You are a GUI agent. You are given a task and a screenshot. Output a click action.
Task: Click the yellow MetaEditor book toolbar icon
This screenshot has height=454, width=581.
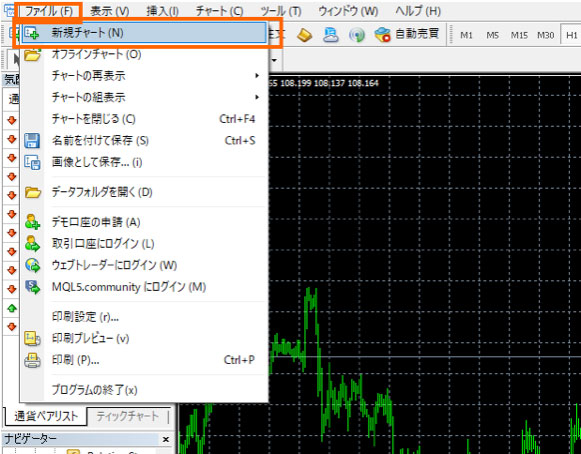305,35
